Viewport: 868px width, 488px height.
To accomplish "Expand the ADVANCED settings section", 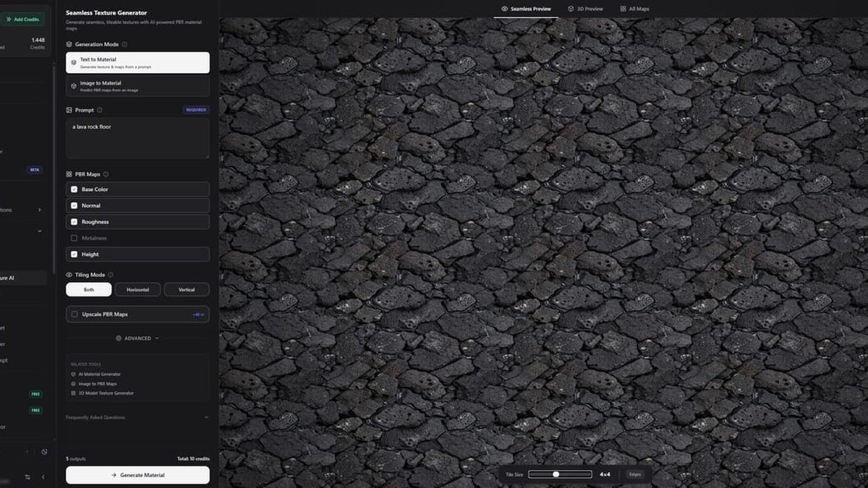I will (x=137, y=338).
